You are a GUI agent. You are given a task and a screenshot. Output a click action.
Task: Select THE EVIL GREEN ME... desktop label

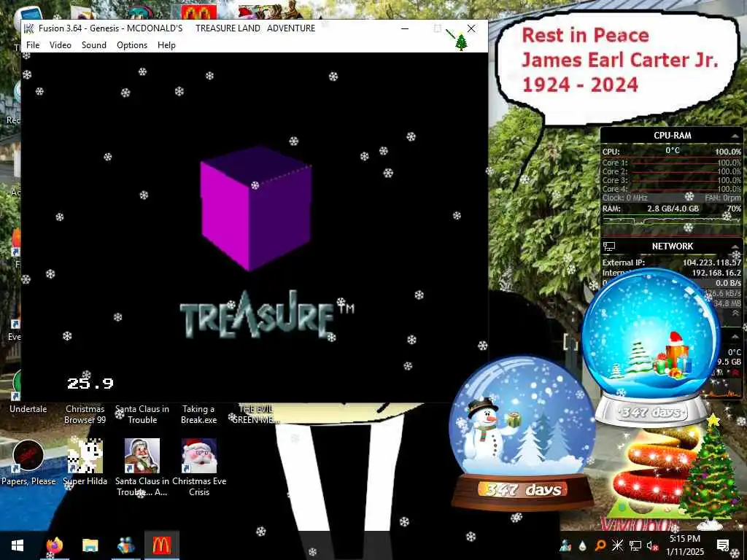coord(256,414)
